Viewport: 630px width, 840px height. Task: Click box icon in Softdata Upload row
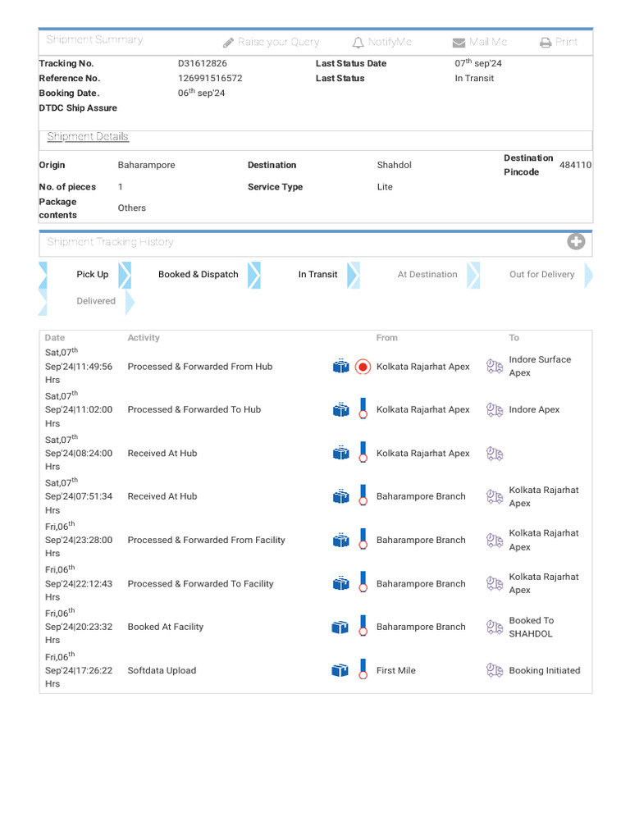[x=340, y=671]
